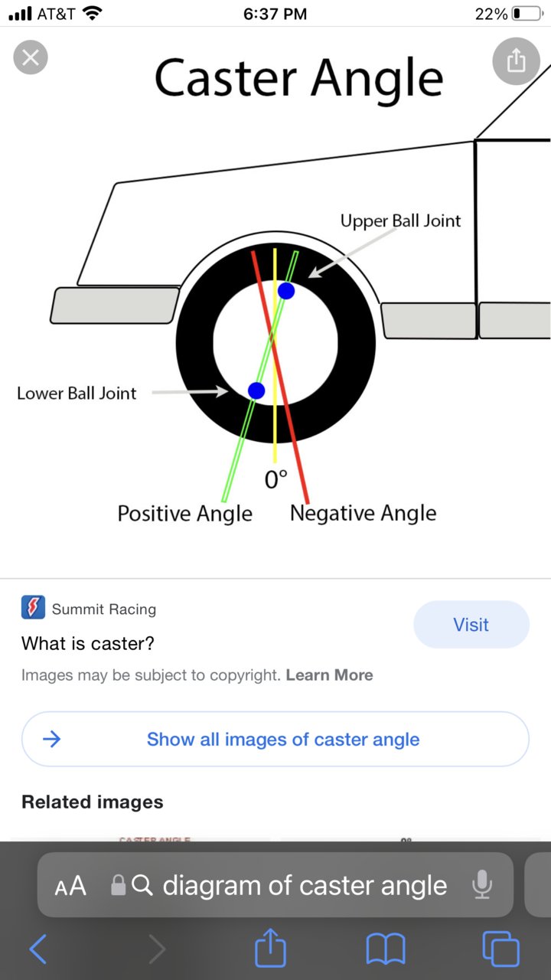Go back with the left arrow
Screen dimensions: 551x980
click(x=37, y=950)
